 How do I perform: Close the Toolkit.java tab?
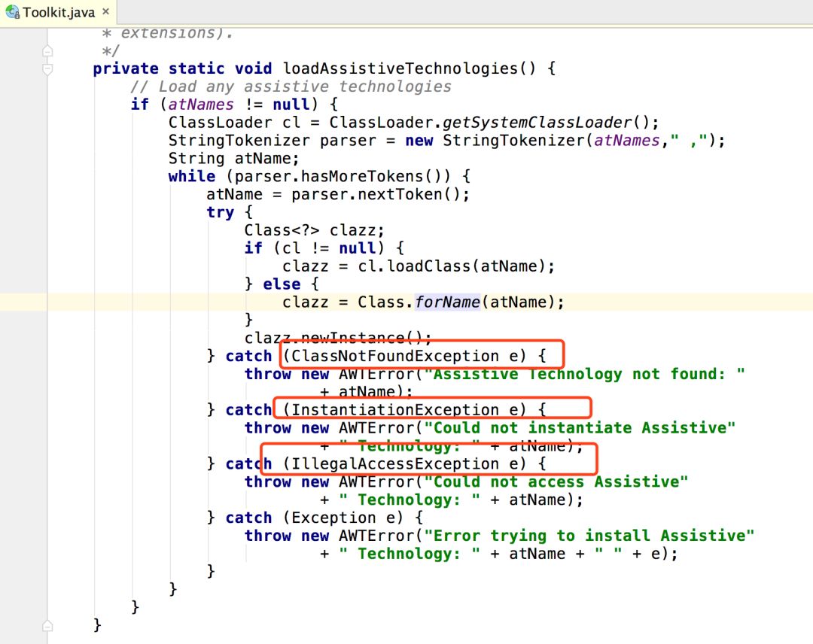coord(106,11)
